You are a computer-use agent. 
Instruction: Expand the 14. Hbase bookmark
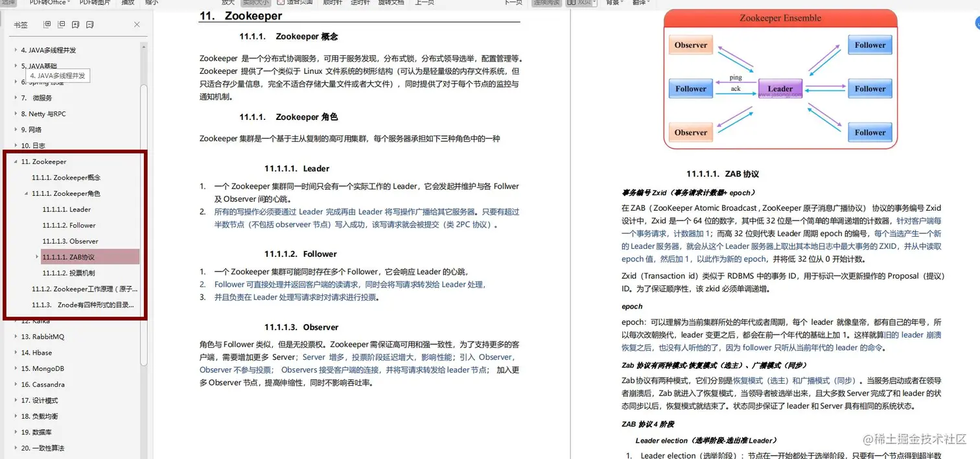coord(16,353)
